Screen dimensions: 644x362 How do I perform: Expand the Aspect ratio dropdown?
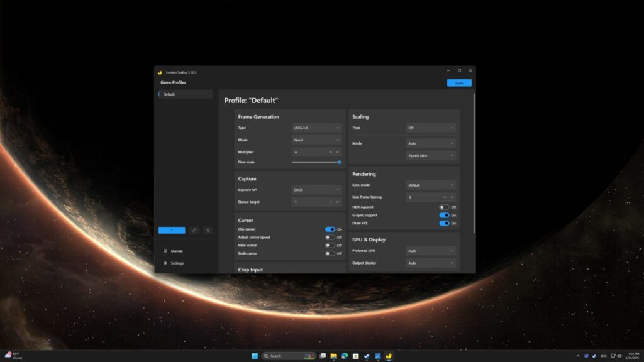pyautogui.click(x=430, y=156)
